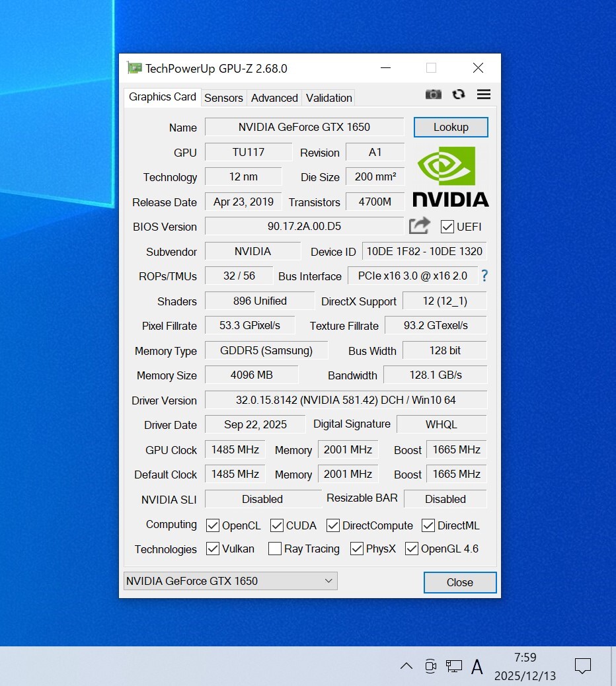Open the notification center icon
This screenshot has height=686, width=616.
582,666
